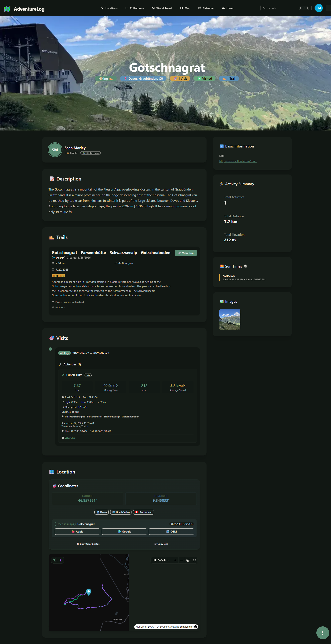Viewport: 331px width, 644px height.
Task: Click the Location map icon
Action: (52, 472)
